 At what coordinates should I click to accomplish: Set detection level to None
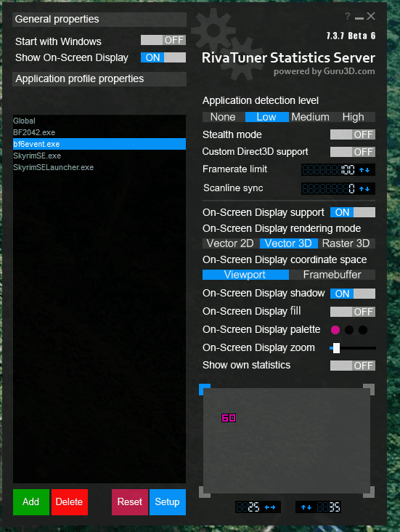224,117
